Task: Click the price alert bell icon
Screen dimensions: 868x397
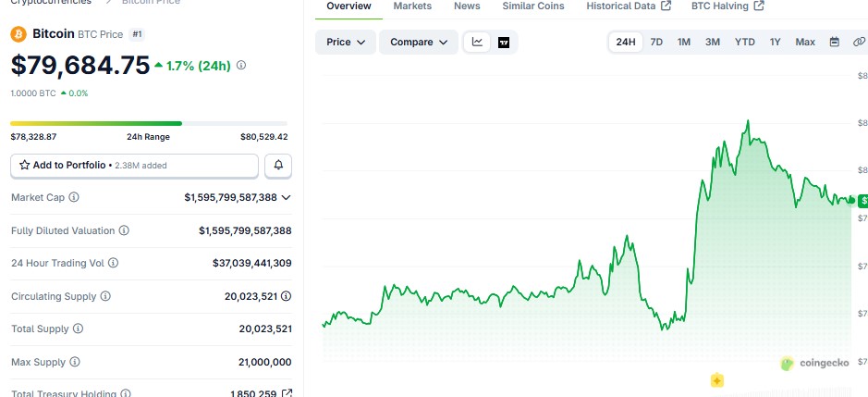Action: [278, 166]
